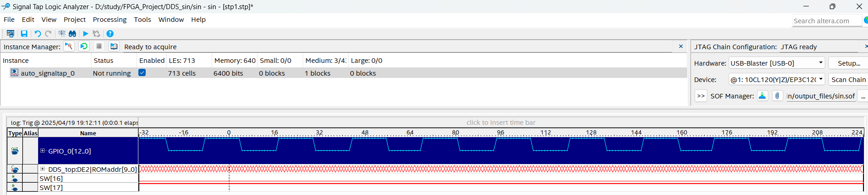This screenshot has width=868, height=195.
Task: Click the Quartus main window toolbar icon
Action: pyautogui.click(x=10, y=34)
